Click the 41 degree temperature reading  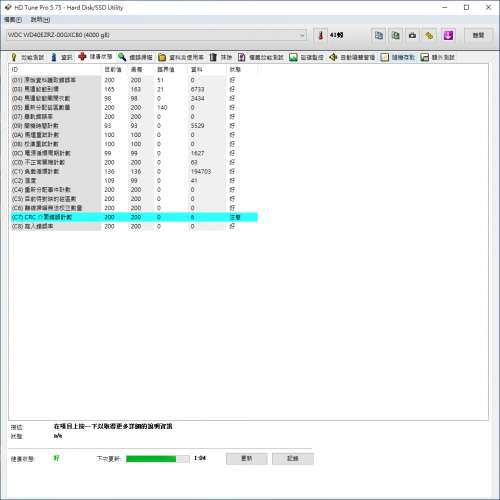(336, 35)
